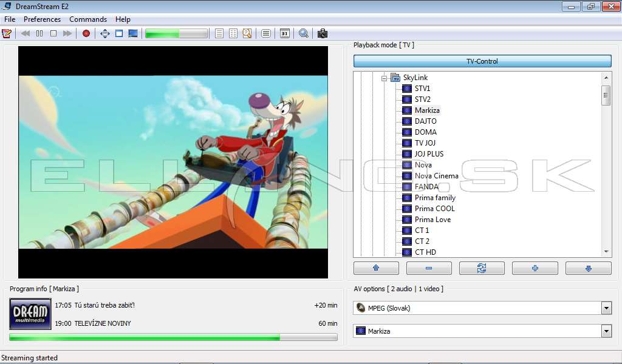The height and width of the screenshot is (364, 622).
Task: Select Prima COOL channel
Action: click(x=435, y=208)
